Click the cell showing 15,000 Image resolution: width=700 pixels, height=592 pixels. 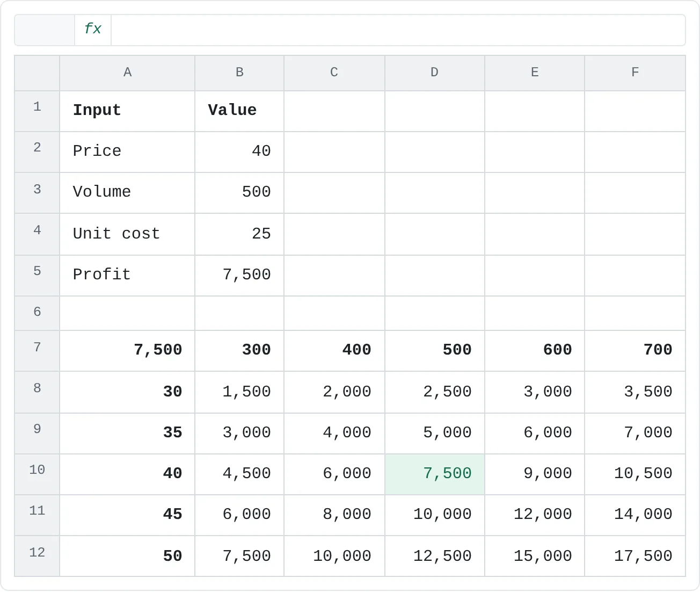(x=535, y=556)
